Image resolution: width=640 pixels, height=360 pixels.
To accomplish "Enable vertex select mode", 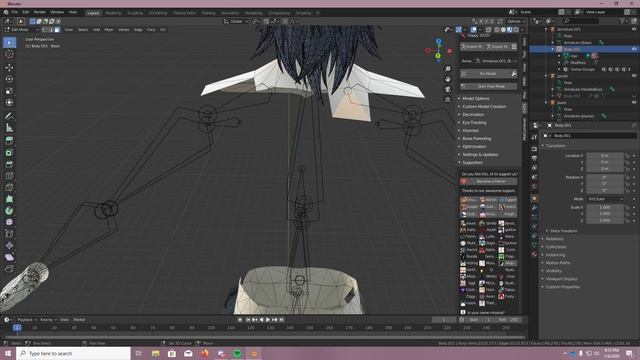I will [x=44, y=30].
